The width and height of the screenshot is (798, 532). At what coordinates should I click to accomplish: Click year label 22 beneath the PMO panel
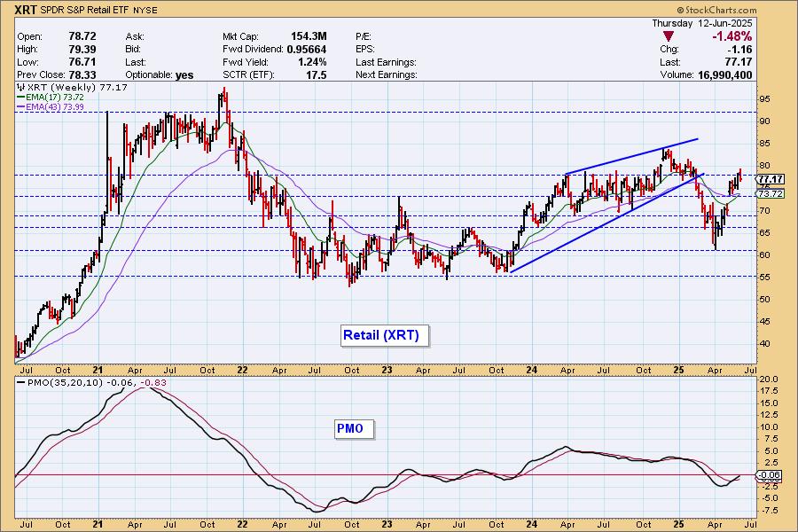pyautogui.click(x=242, y=524)
